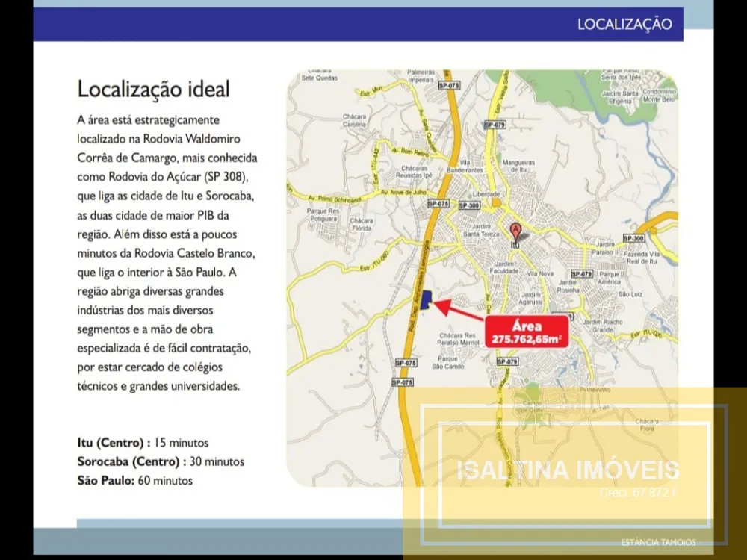Click the 'Itu (Centro) : 15 minutos' line
Viewport: 747px width, 560px height.
[x=143, y=442]
